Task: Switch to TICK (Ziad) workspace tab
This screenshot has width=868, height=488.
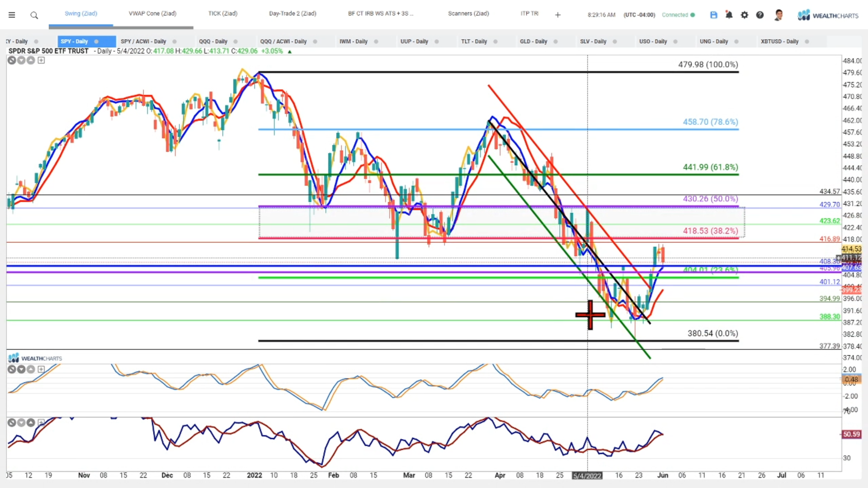Action: (222, 14)
